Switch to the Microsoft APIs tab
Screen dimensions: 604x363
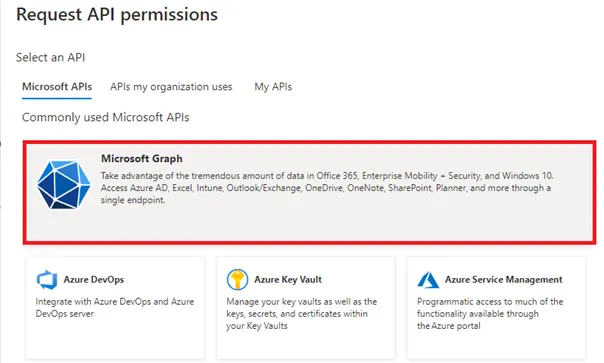(x=57, y=87)
